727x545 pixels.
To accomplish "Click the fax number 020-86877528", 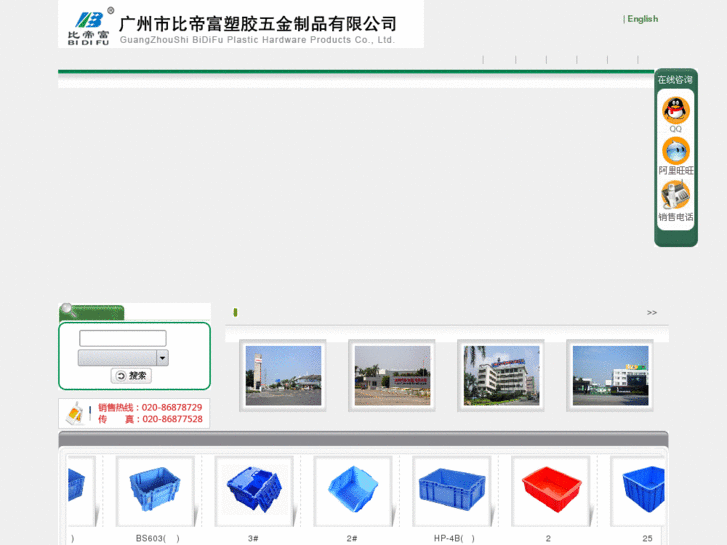I will 172,419.
